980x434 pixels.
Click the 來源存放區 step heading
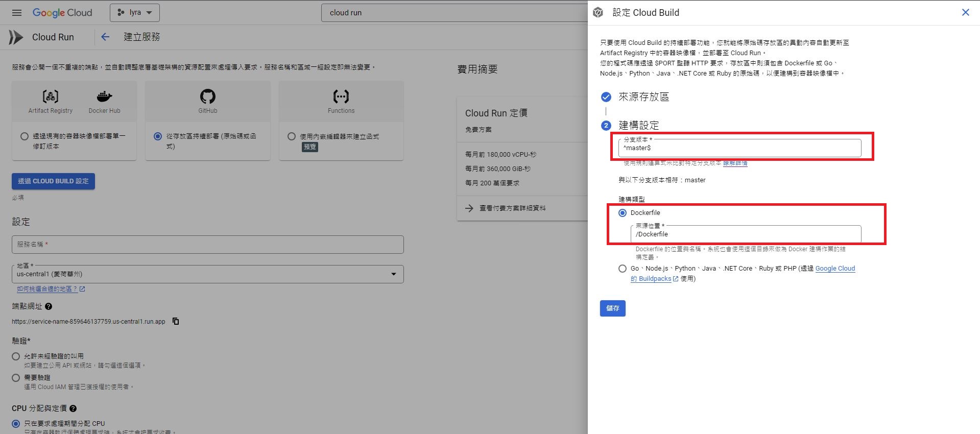click(x=643, y=97)
